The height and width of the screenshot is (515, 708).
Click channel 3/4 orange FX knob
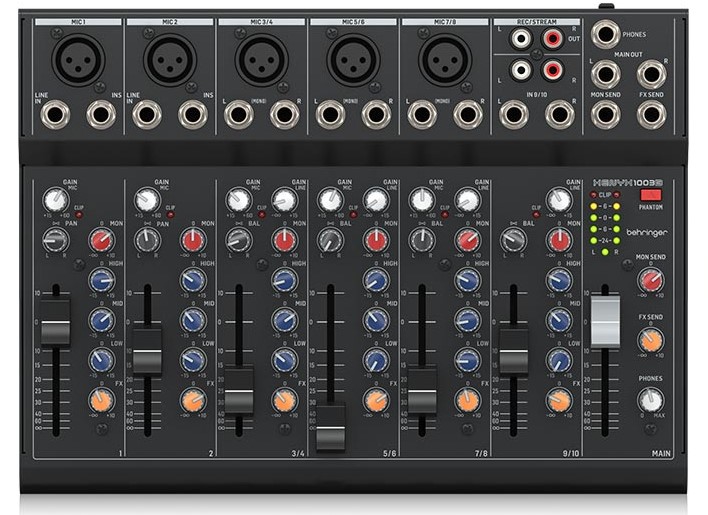[x=285, y=400]
